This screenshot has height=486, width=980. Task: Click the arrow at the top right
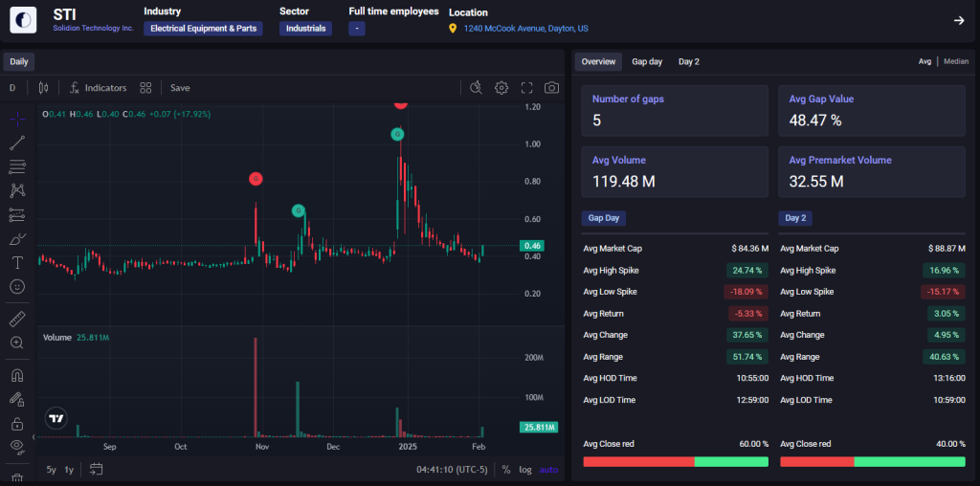click(959, 21)
